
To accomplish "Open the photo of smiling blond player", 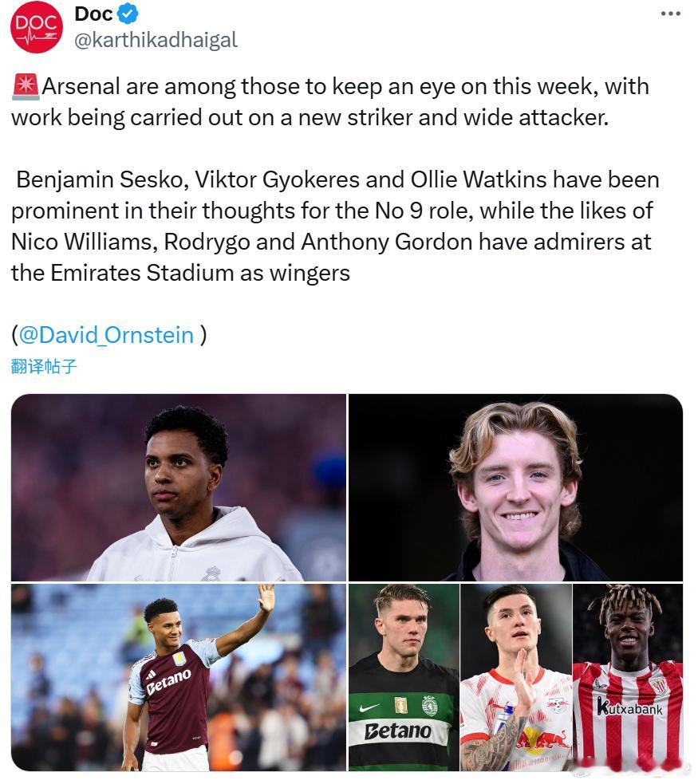I will [515, 487].
